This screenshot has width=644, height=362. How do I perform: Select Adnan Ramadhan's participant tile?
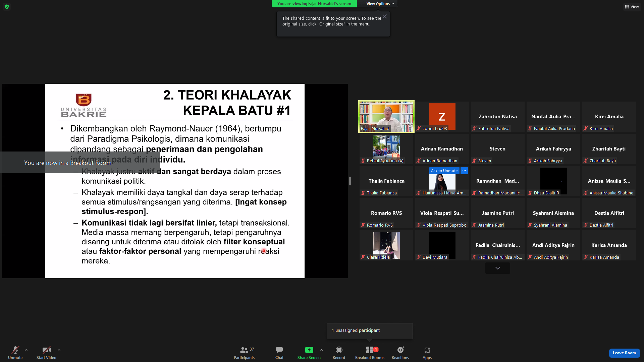(442, 149)
